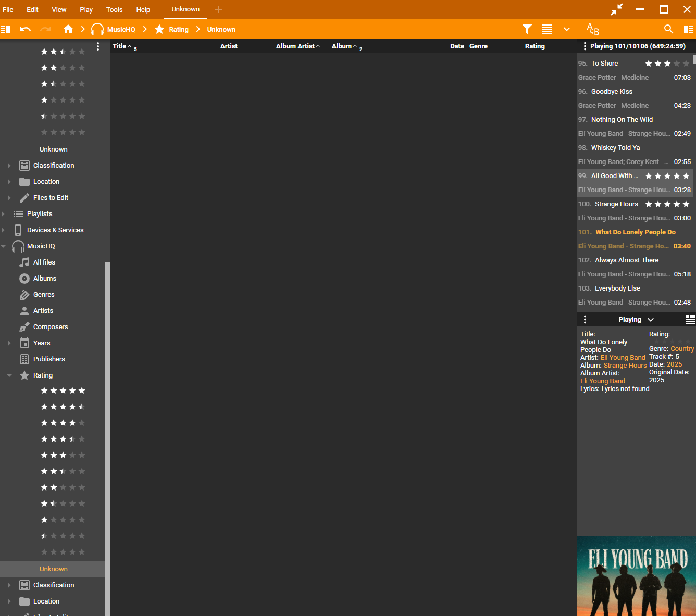The width and height of the screenshot is (696, 616).
Task: Toggle the Playing panel layout icon
Action: tap(690, 319)
